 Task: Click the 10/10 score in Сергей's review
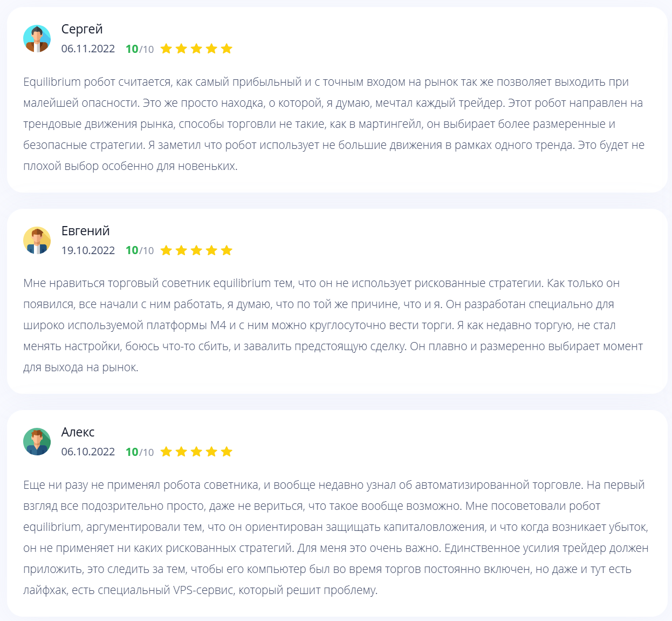coord(140,49)
